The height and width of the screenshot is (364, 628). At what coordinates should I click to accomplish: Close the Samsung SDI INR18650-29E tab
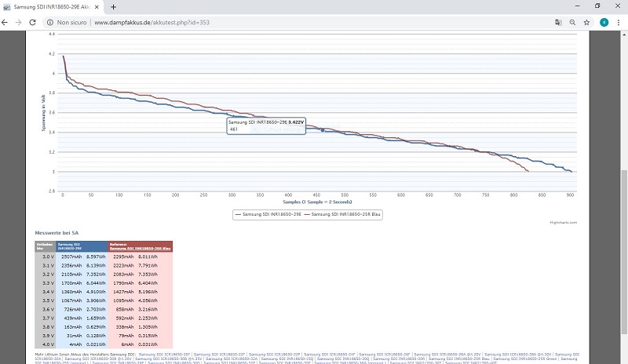click(97, 7)
